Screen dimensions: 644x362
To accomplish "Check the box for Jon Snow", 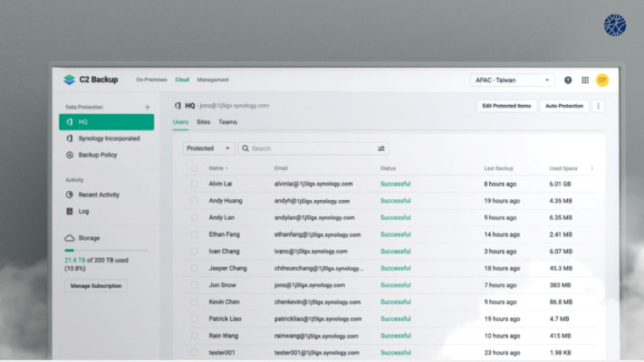I will pyautogui.click(x=194, y=285).
